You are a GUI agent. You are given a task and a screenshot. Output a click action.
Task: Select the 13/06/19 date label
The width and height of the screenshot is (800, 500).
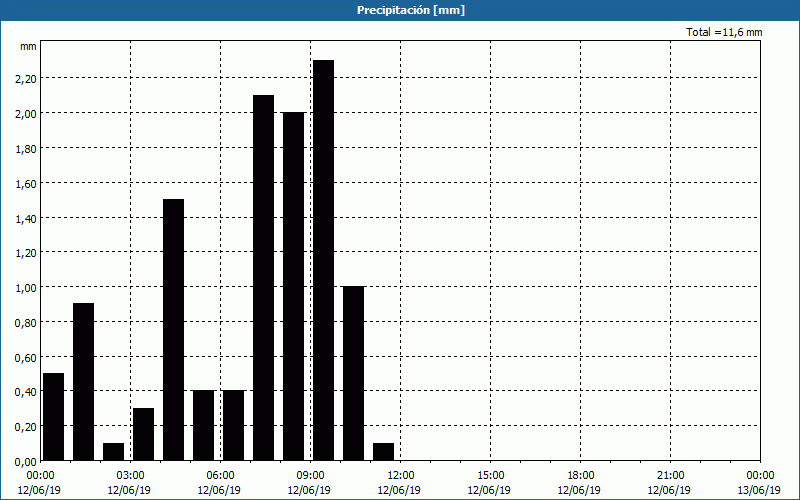[x=760, y=490]
